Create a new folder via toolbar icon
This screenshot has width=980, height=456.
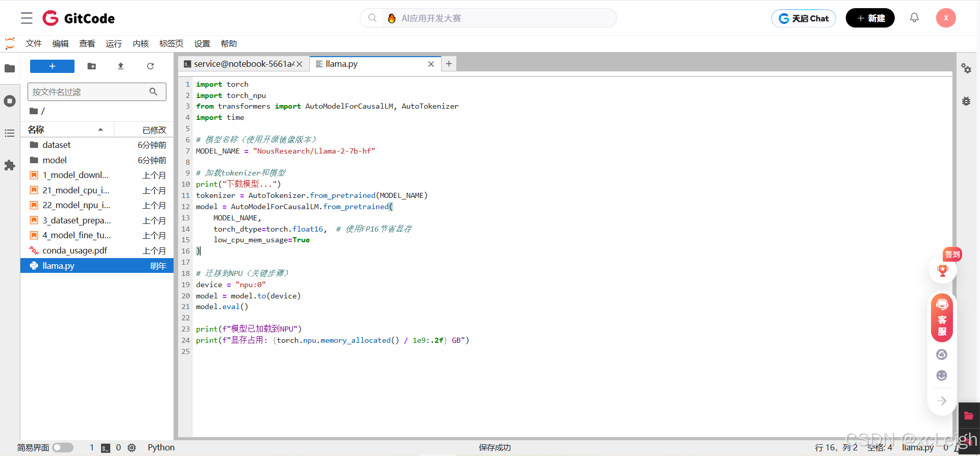tap(91, 66)
